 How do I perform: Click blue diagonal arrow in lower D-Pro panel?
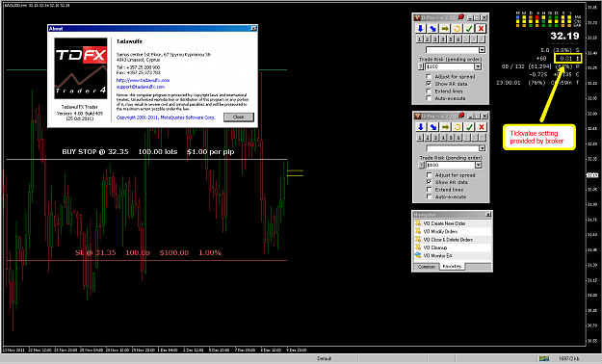pos(433,127)
